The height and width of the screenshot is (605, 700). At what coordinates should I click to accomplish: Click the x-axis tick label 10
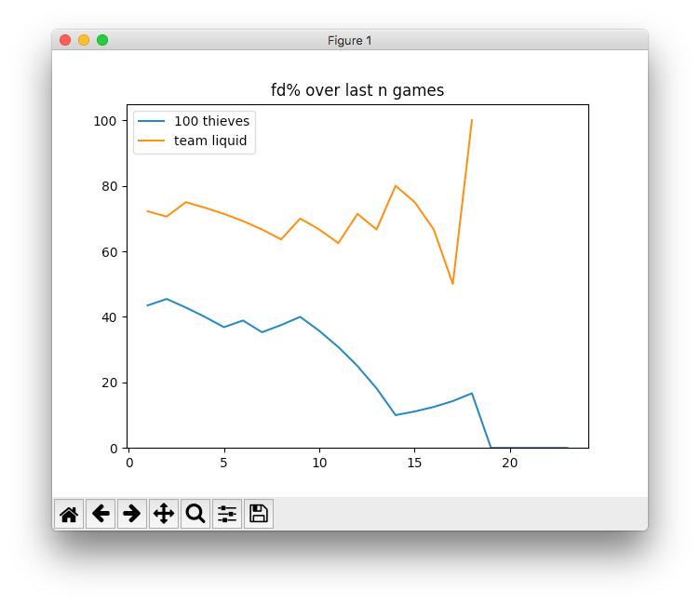tap(319, 463)
